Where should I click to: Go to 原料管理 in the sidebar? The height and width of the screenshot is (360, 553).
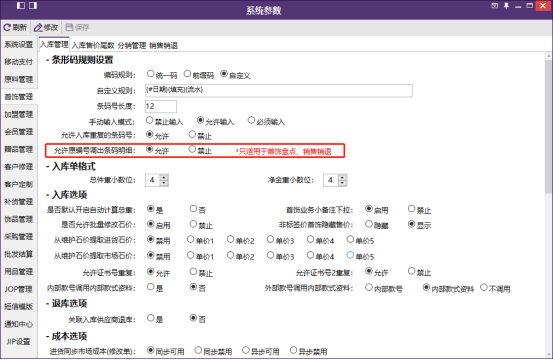coord(19,79)
